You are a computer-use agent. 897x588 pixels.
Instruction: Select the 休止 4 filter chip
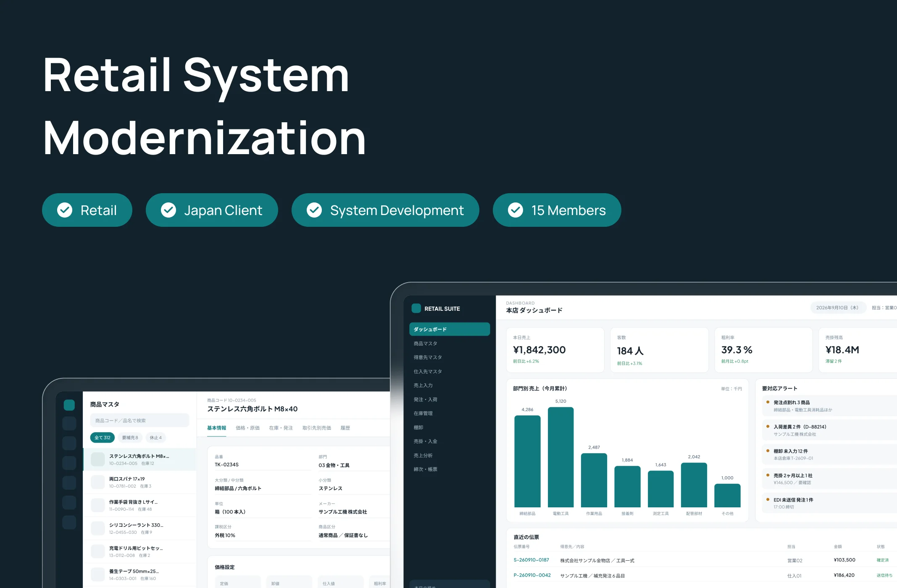pos(156,438)
